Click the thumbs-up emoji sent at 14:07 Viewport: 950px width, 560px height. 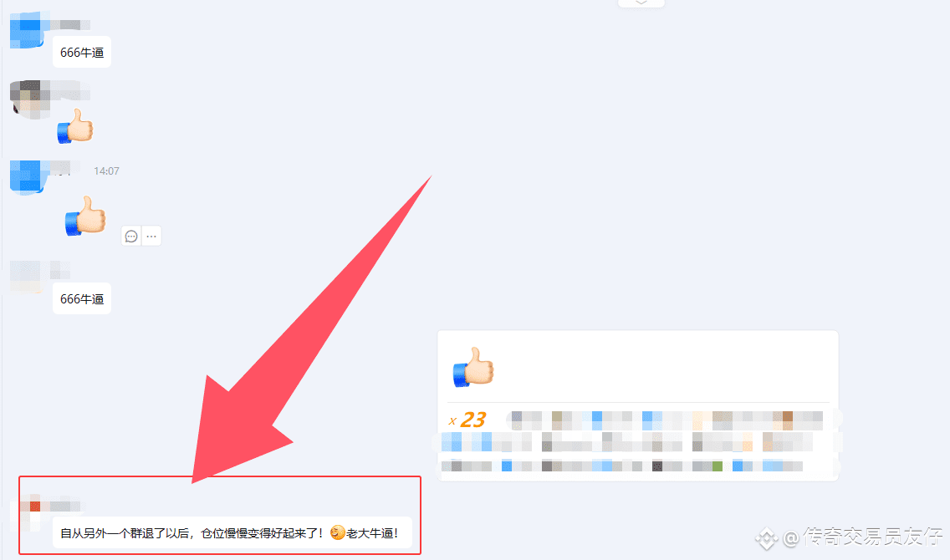tap(85, 216)
